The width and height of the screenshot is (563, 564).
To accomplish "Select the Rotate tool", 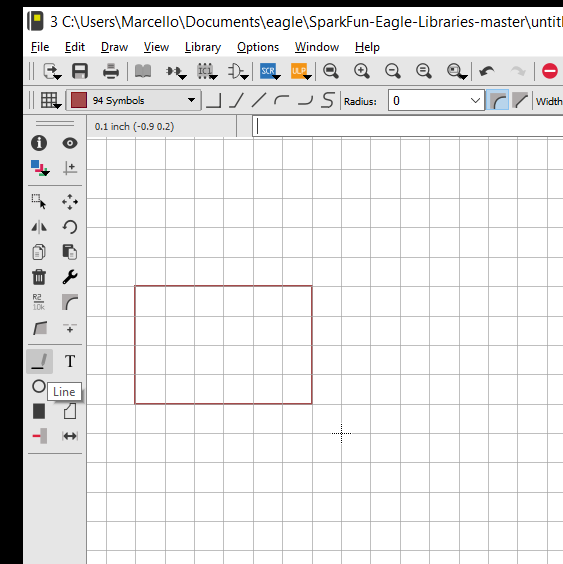I will click(70, 227).
